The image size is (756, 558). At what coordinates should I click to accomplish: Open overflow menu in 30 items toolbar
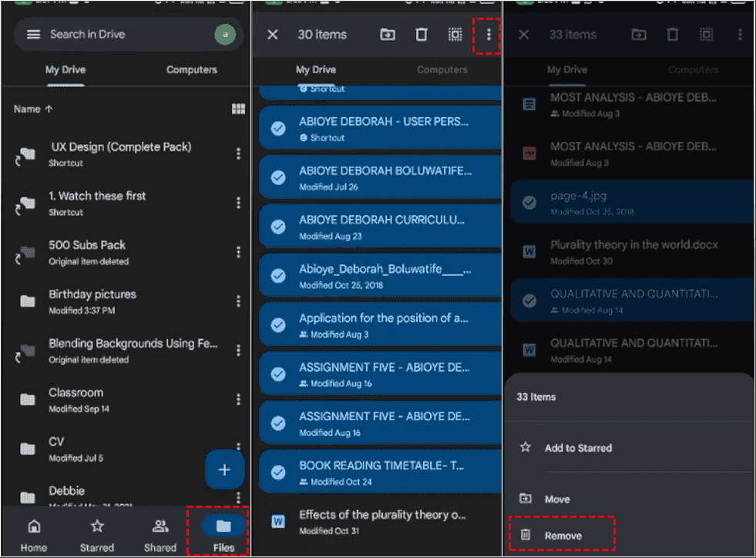coord(488,35)
